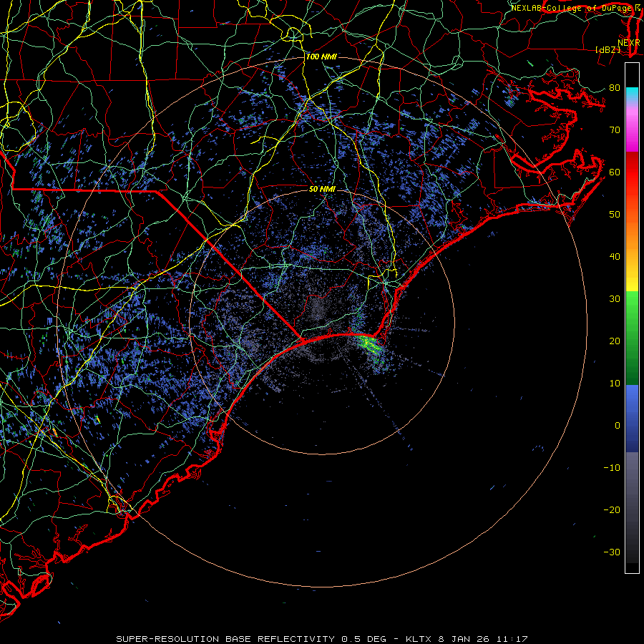Image resolution: width=644 pixels, height=644 pixels.
Task: Select the 100 NMI range ring label
Action: [x=321, y=57]
